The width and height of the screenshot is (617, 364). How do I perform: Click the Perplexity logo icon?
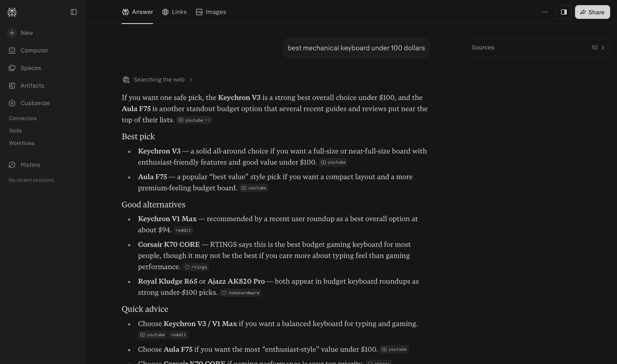[x=12, y=12]
